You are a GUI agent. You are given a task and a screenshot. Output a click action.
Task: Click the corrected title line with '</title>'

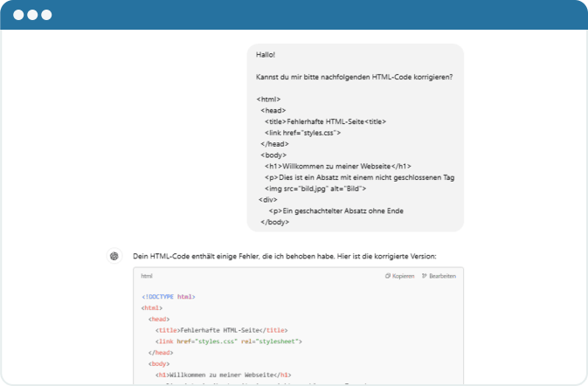[x=222, y=330]
